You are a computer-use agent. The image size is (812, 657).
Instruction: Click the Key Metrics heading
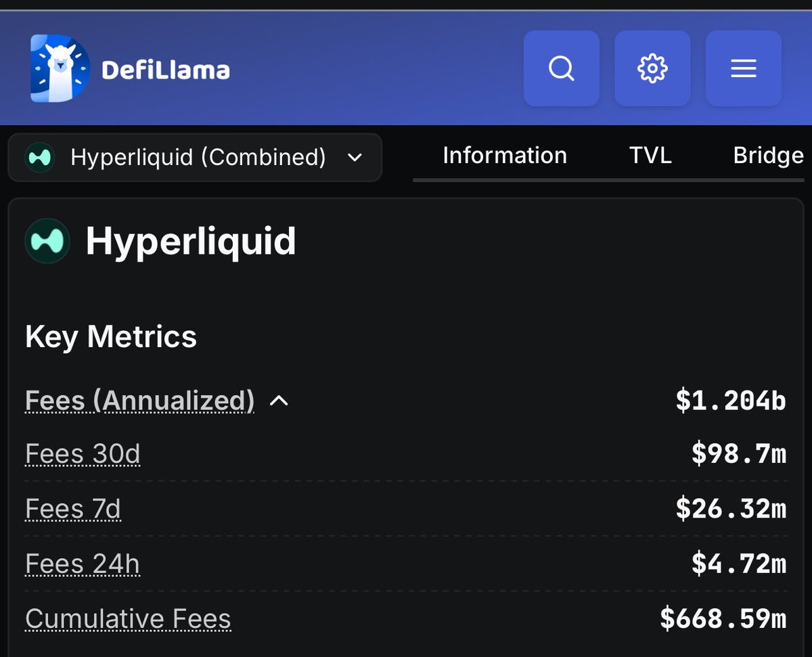[x=111, y=336]
